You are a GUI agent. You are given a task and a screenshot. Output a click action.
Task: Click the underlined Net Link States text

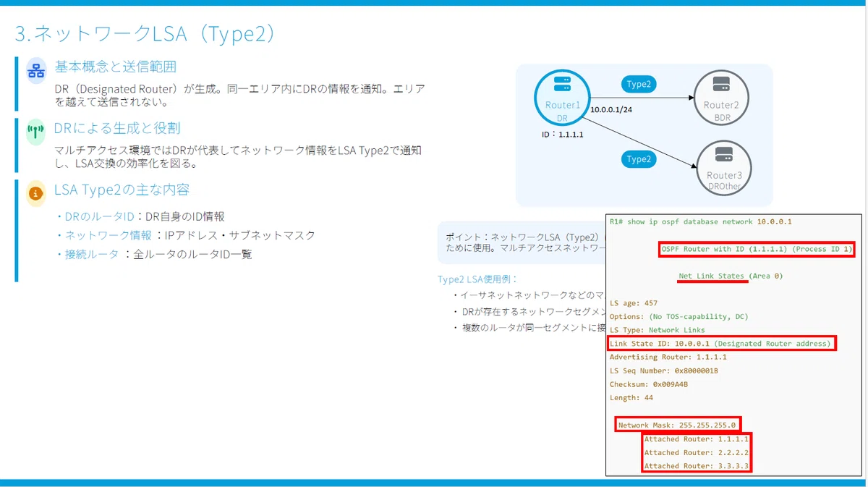[x=712, y=276]
